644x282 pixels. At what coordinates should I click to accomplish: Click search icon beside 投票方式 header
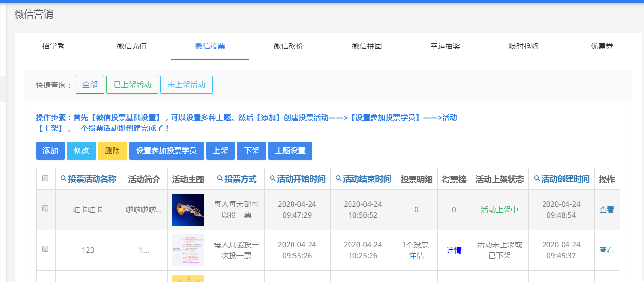click(220, 179)
